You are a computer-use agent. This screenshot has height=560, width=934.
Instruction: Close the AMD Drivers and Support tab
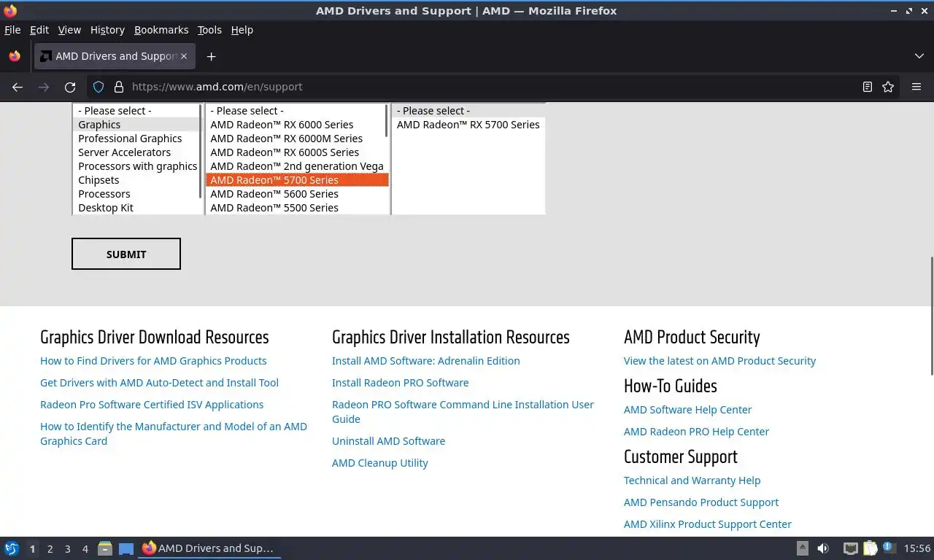pyautogui.click(x=184, y=56)
